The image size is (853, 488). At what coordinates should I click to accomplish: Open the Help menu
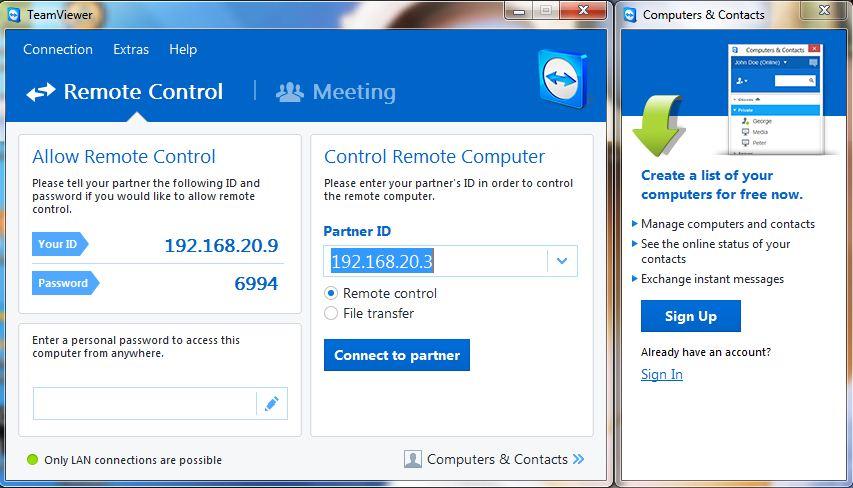pyautogui.click(x=183, y=50)
